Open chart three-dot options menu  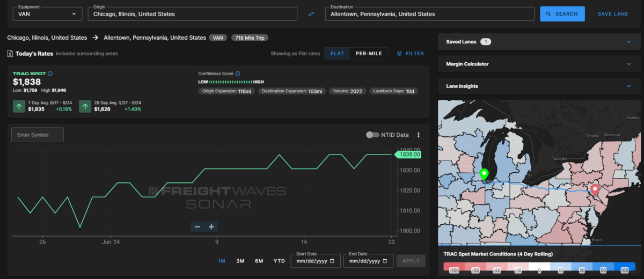tap(419, 135)
